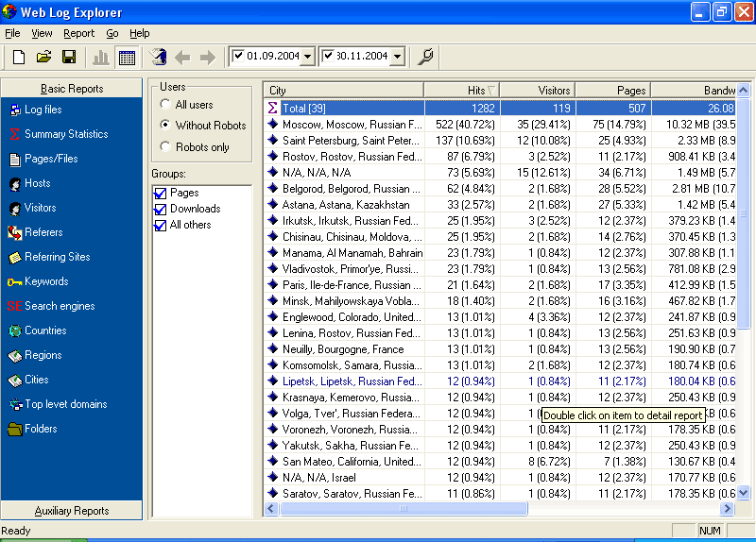The image size is (756, 542).
Task: Select the Astana, Astana, Kazakhstan row
Action: click(501, 205)
